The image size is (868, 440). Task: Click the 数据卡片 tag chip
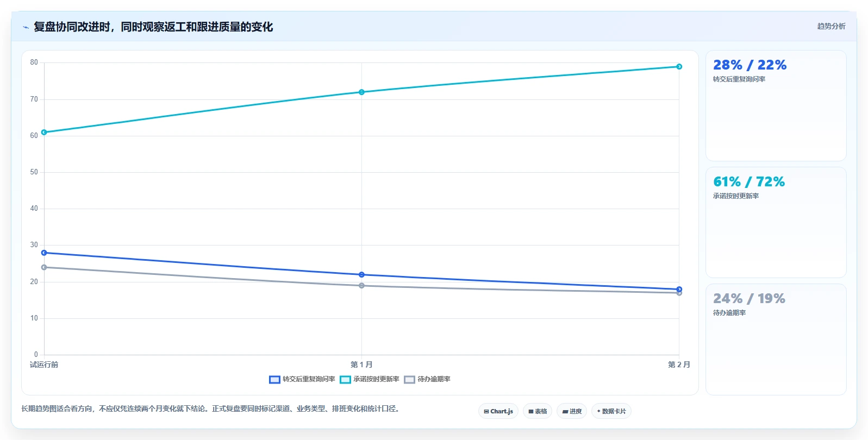pos(611,411)
